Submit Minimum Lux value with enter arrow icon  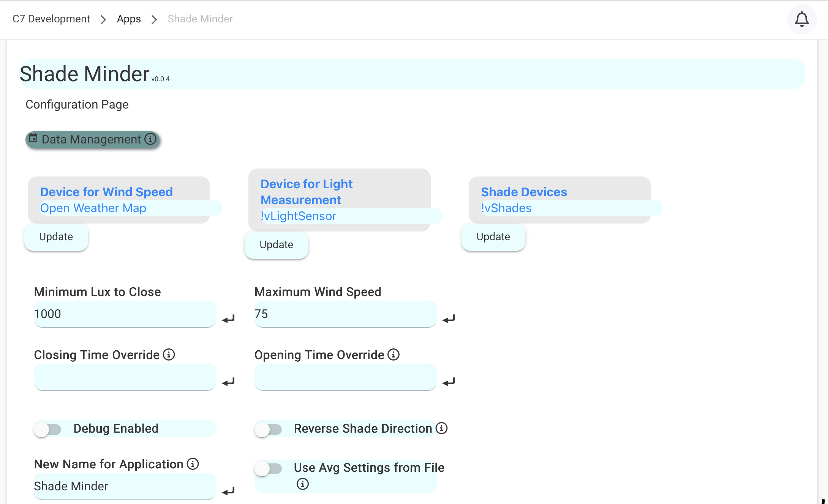(x=228, y=319)
